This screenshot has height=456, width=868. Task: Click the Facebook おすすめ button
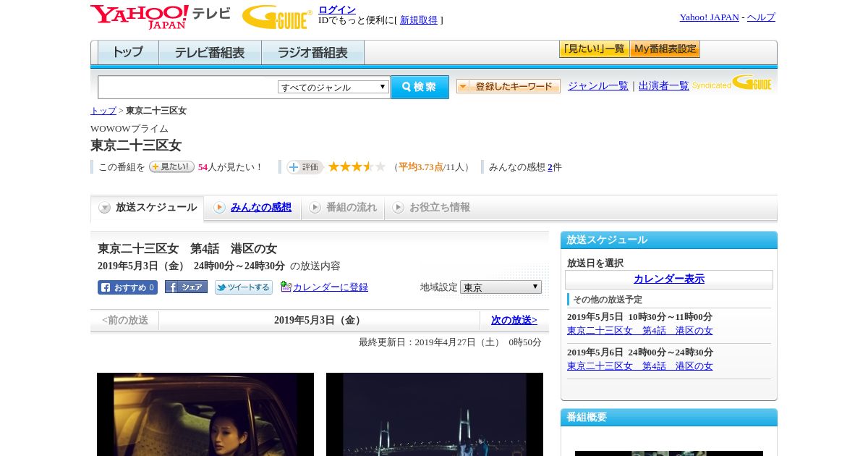click(127, 287)
